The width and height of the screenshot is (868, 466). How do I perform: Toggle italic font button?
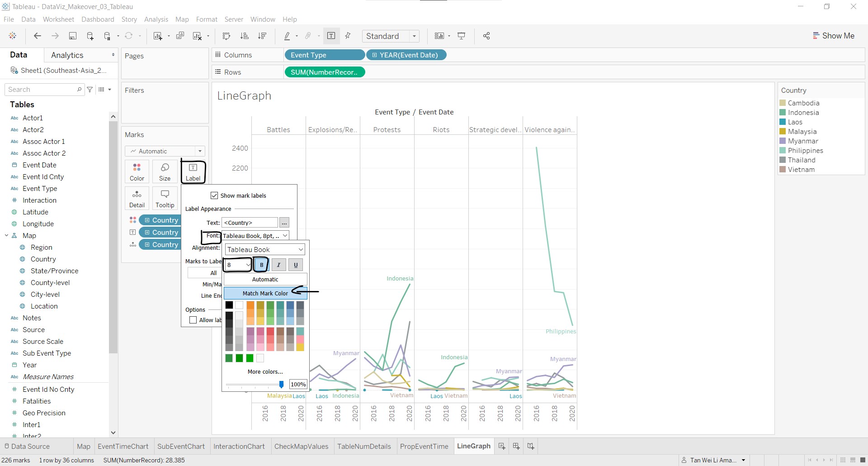point(278,265)
